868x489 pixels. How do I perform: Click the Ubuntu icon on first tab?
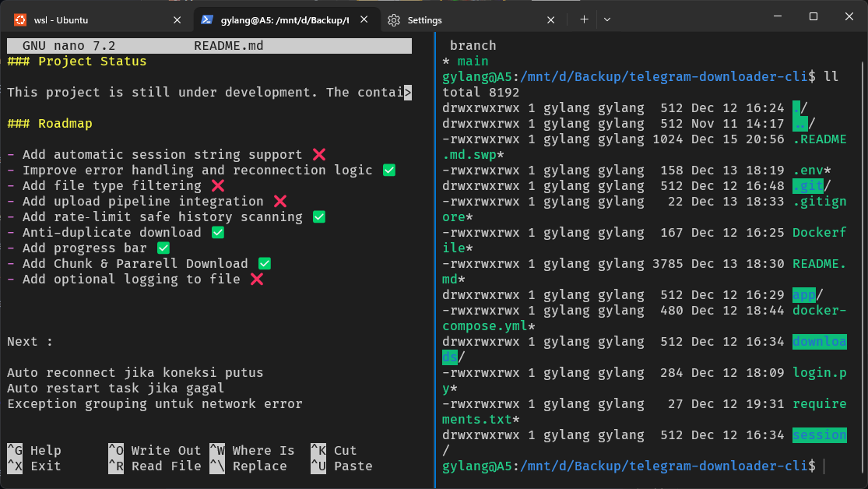[x=19, y=20]
